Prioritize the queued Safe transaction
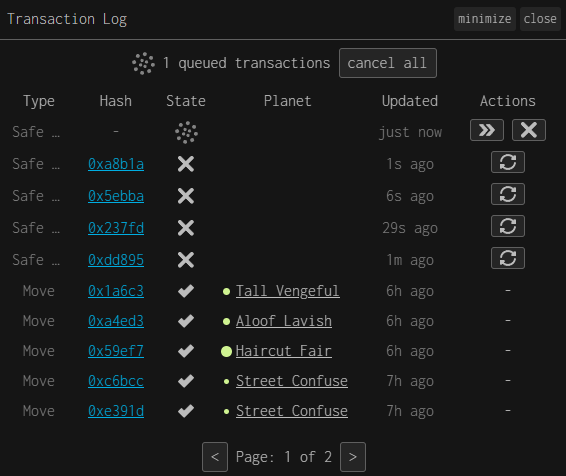The width and height of the screenshot is (566, 476). 487,130
